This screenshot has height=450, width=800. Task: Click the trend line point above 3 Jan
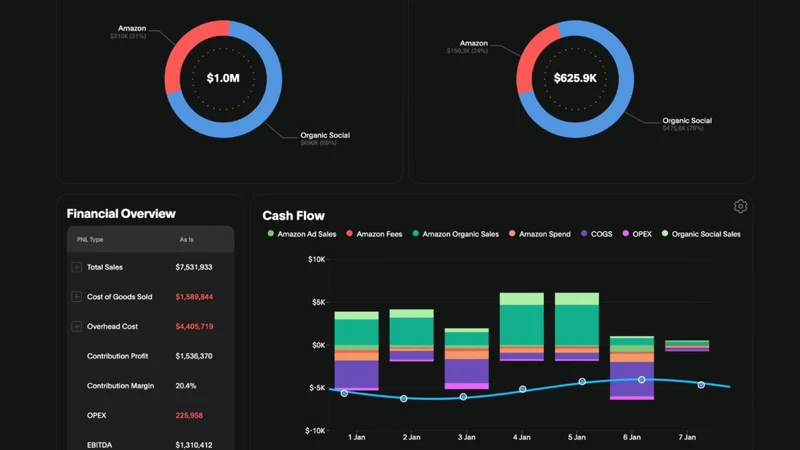point(463,396)
